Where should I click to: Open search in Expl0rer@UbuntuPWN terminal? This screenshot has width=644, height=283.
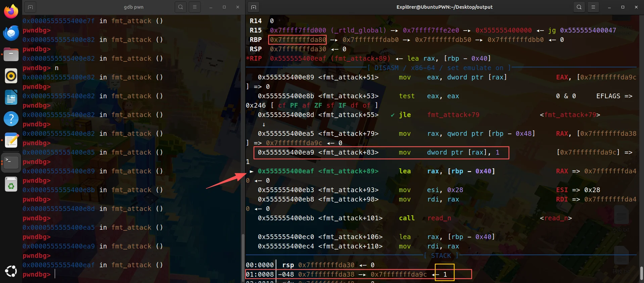[x=579, y=7]
